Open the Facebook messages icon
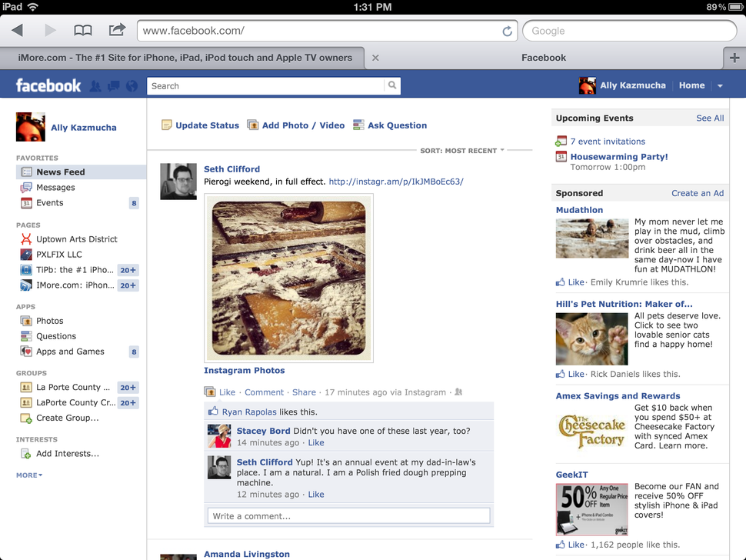746x560 pixels. 114,85
